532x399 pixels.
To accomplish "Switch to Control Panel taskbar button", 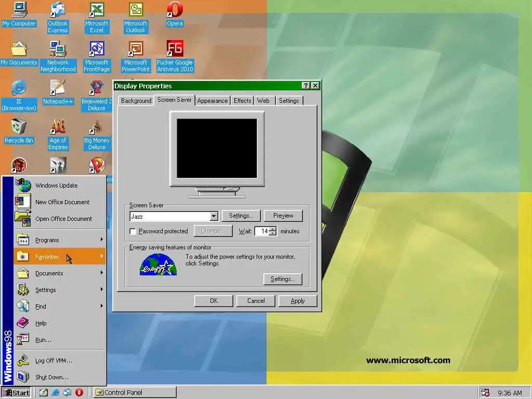I will click(135, 393).
